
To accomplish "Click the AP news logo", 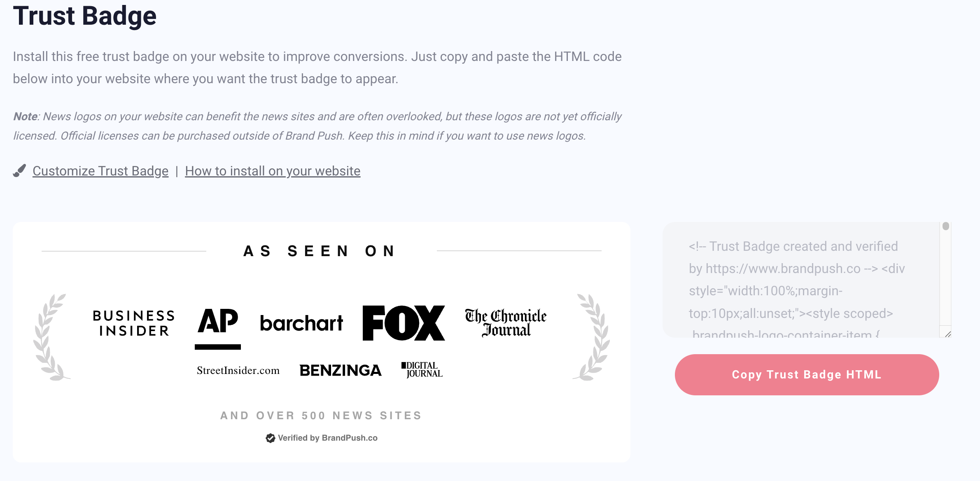I will pyautogui.click(x=218, y=328).
